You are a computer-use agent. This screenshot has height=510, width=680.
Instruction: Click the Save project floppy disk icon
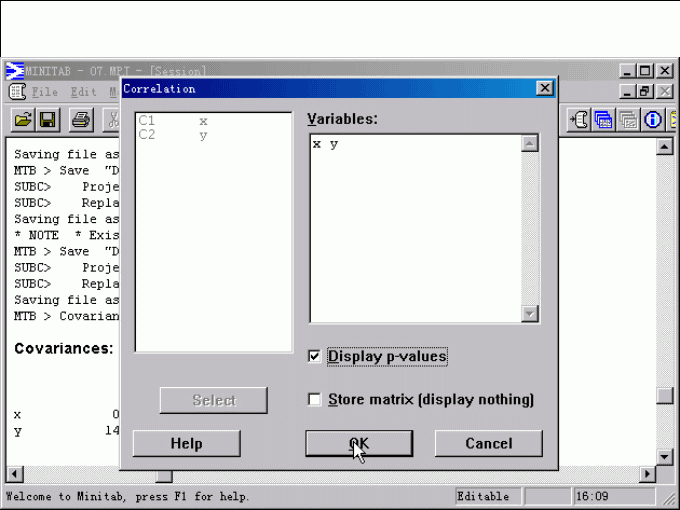[x=48, y=120]
